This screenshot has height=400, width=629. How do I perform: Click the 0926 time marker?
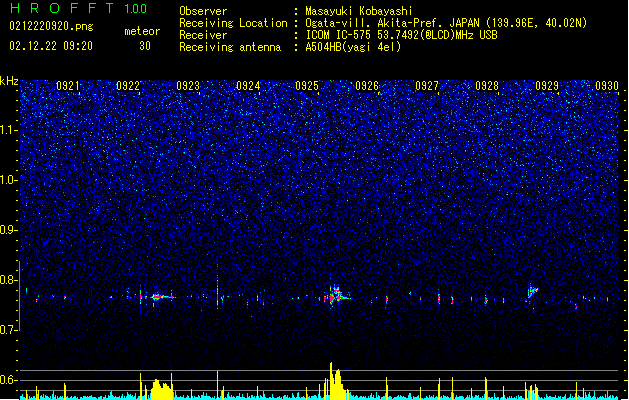[367, 86]
